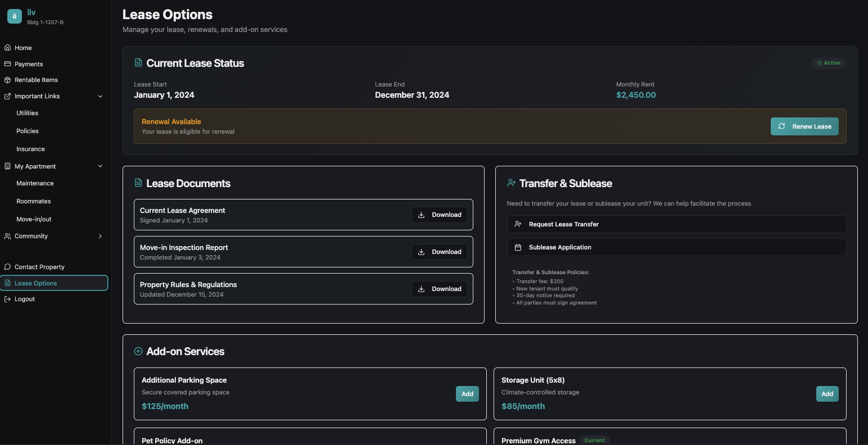
Task: Click the "December 31, 2024" lease end date
Action: (412, 95)
